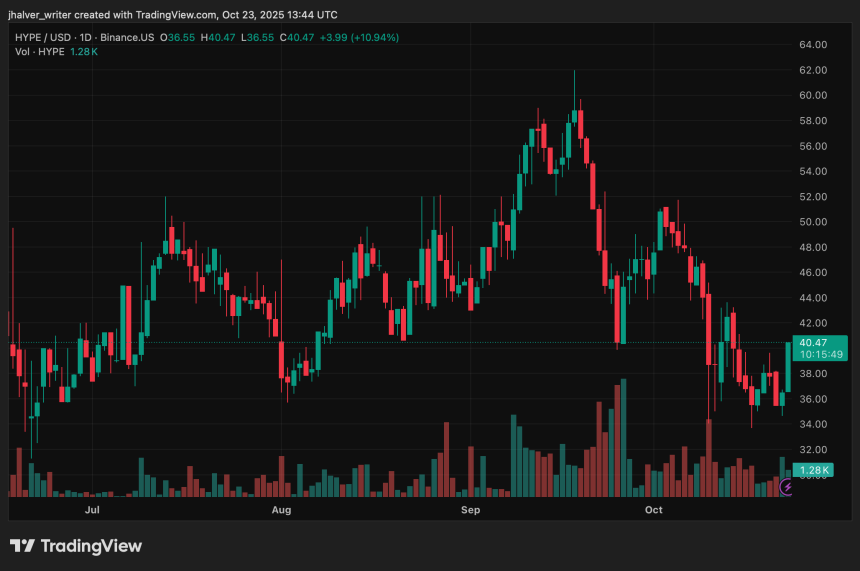Click the Sep label on time axis
The width and height of the screenshot is (860, 571).
pyautogui.click(x=471, y=510)
